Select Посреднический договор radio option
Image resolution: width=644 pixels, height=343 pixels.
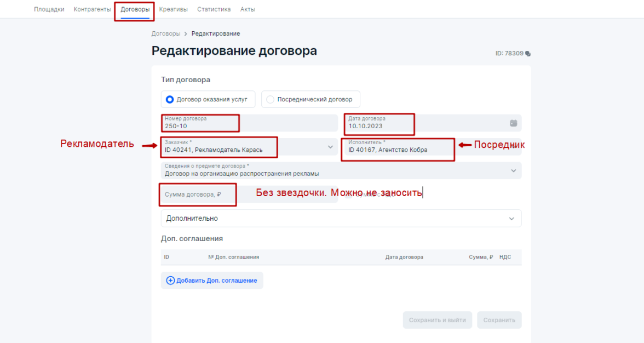click(x=311, y=99)
